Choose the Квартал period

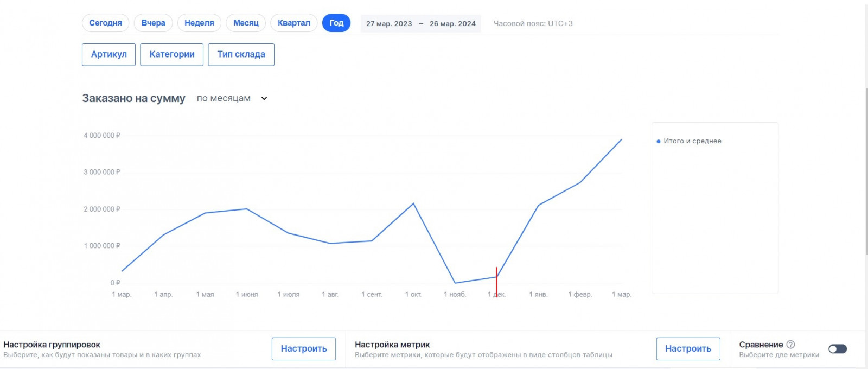pos(294,23)
